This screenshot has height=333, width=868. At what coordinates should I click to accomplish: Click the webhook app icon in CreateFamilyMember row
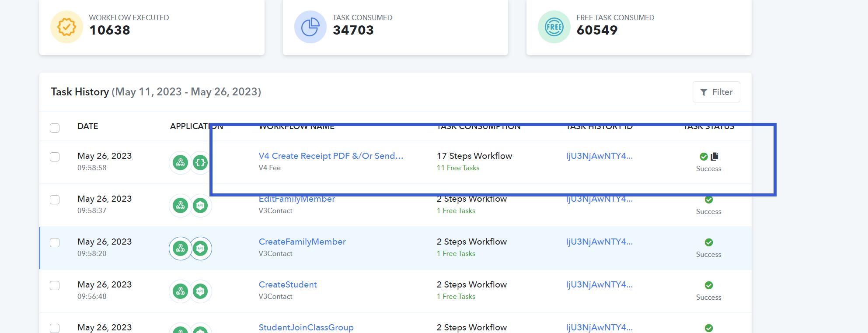click(x=180, y=249)
